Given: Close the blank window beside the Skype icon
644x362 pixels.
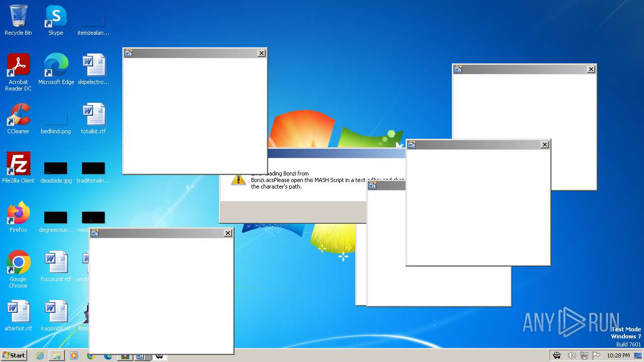Looking at the screenshot, I should pos(262,53).
